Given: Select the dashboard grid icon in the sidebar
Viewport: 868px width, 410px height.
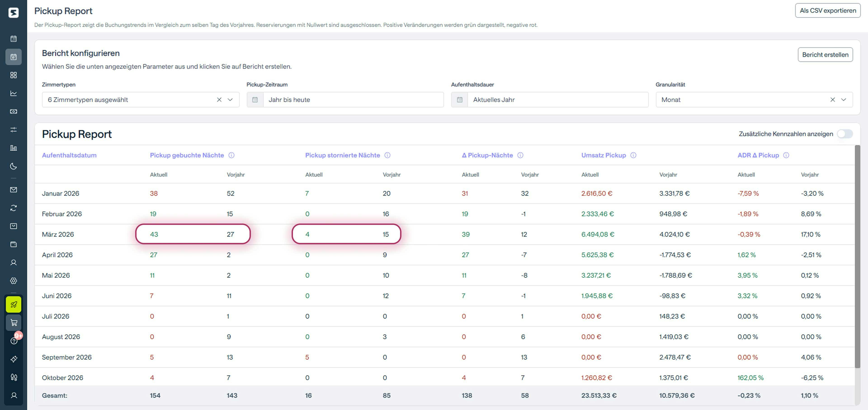Looking at the screenshot, I should point(14,75).
